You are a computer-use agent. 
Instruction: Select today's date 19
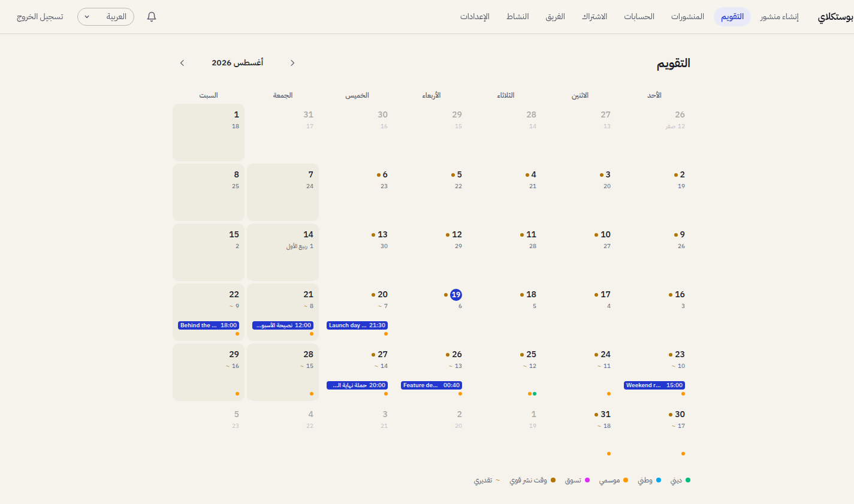point(456,294)
